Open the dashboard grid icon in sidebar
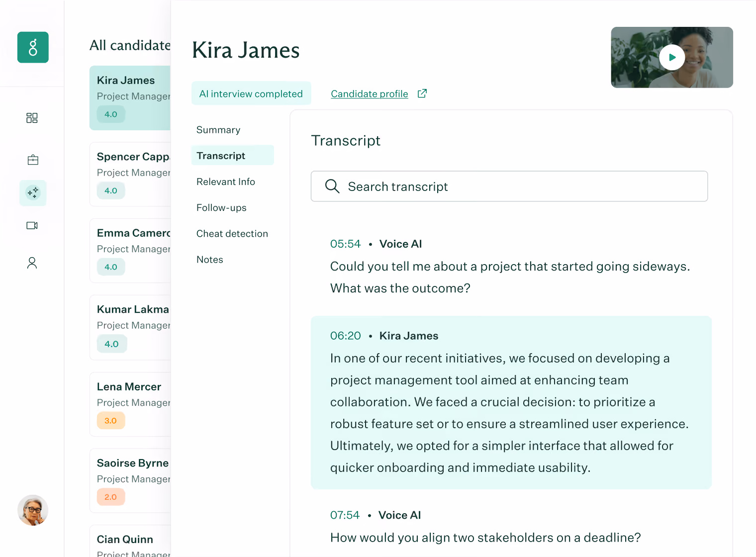The width and height of the screenshot is (756, 557). (x=32, y=118)
